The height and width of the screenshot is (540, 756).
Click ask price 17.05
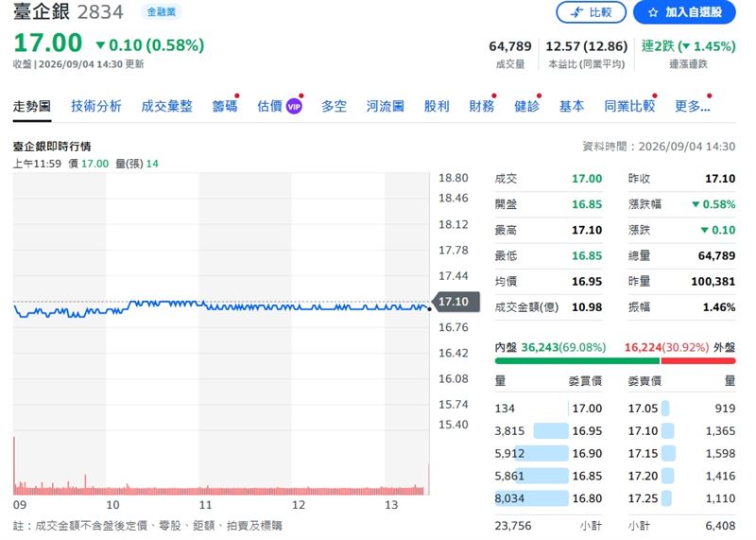(x=643, y=409)
